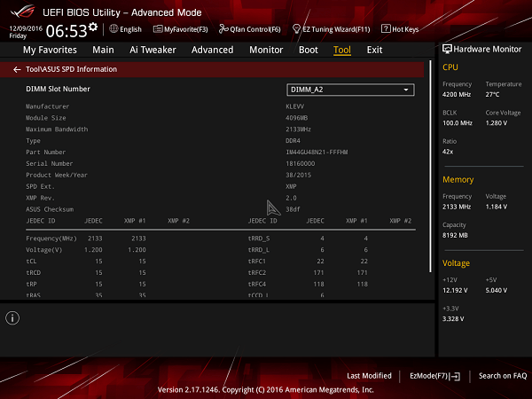Click the Type value DDR4
532x399 pixels.
pyautogui.click(x=293, y=141)
